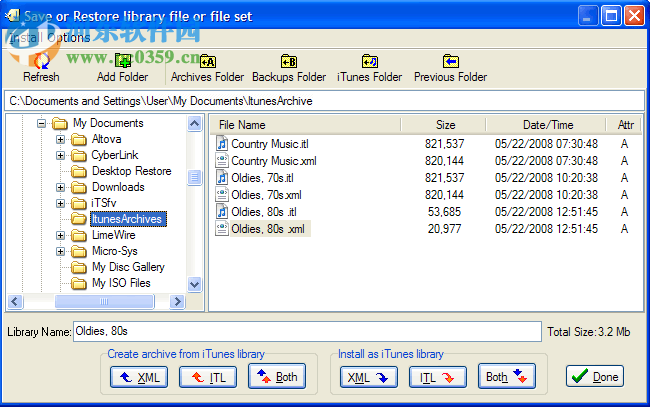Click folder tree scroll left arrow
The height and width of the screenshot is (409, 650).
[15, 301]
